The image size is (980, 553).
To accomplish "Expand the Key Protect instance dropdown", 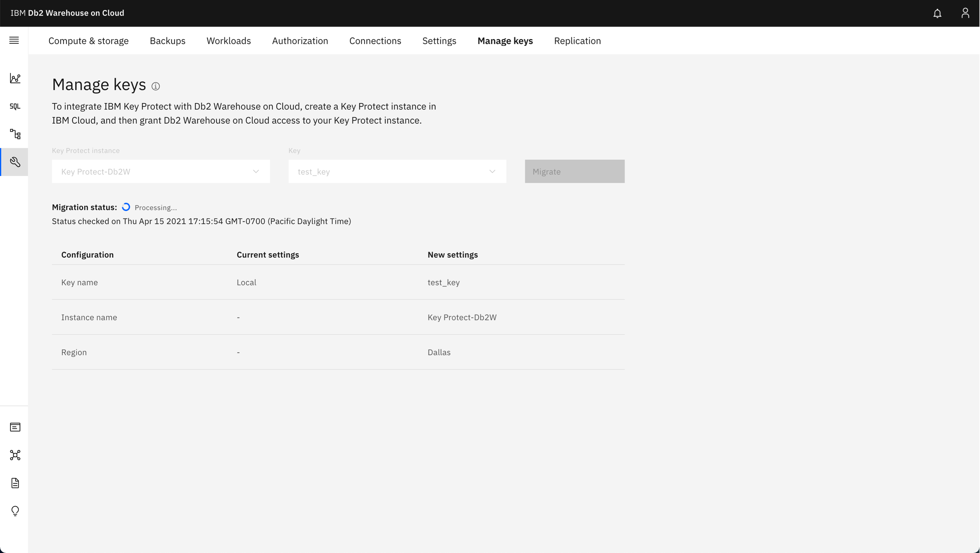I will pos(161,172).
